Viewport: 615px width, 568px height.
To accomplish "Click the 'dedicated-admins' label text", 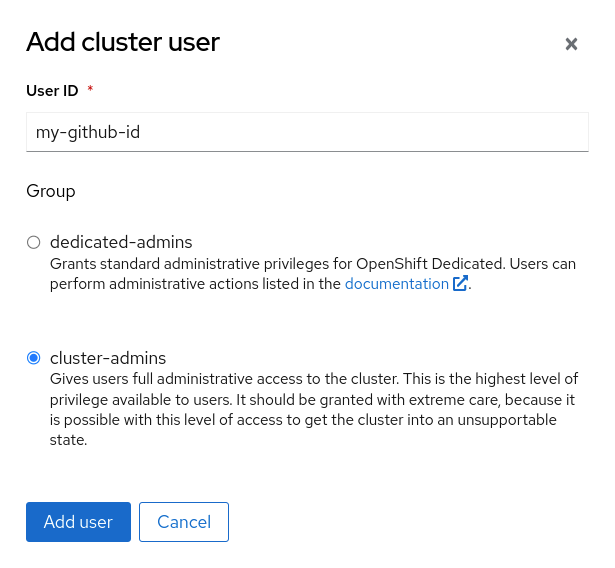I will (121, 242).
